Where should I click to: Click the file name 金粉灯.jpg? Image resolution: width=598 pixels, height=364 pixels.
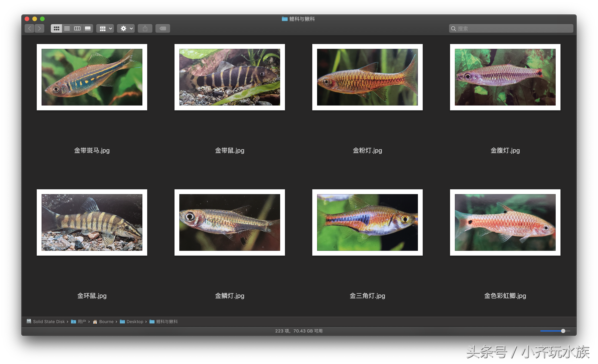click(x=367, y=150)
